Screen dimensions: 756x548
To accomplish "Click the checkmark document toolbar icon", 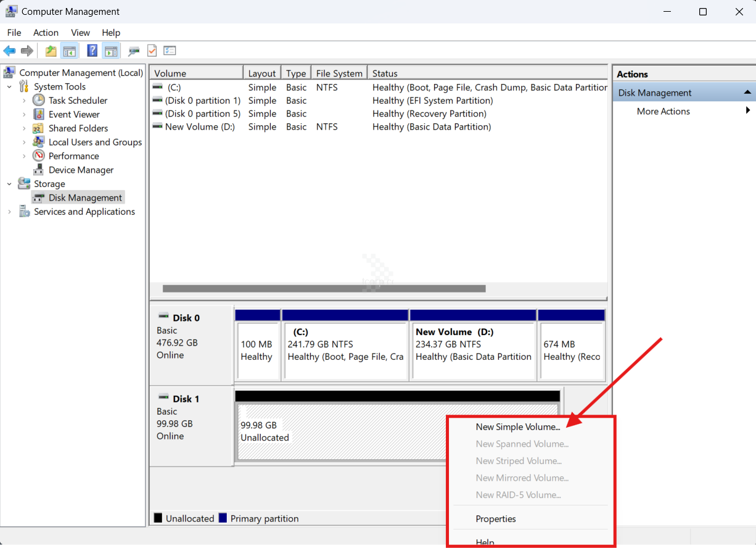I will click(x=152, y=51).
